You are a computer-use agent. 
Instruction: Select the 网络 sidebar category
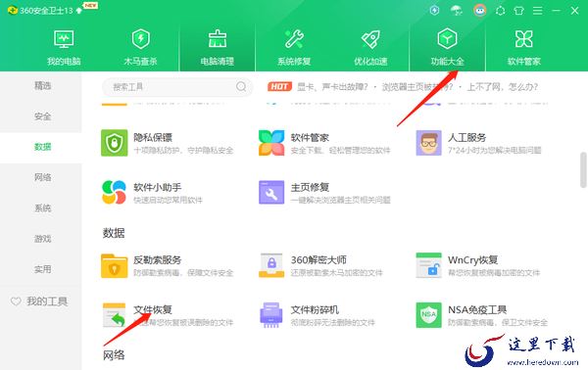click(42, 177)
